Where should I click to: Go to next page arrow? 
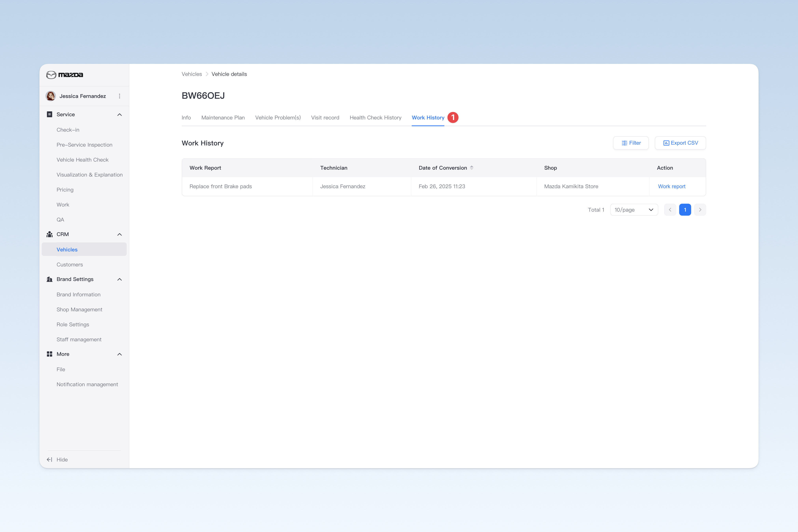[700, 210]
